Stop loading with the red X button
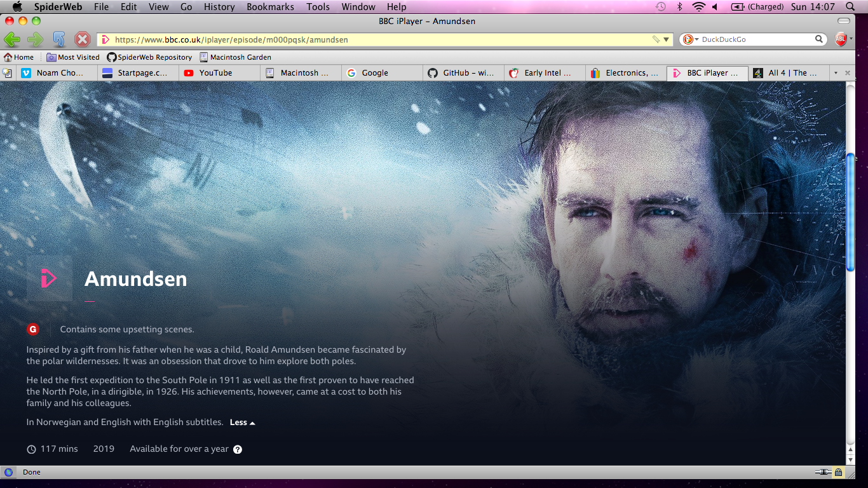This screenshot has height=488, width=868. pyautogui.click(x=83, y=39)
